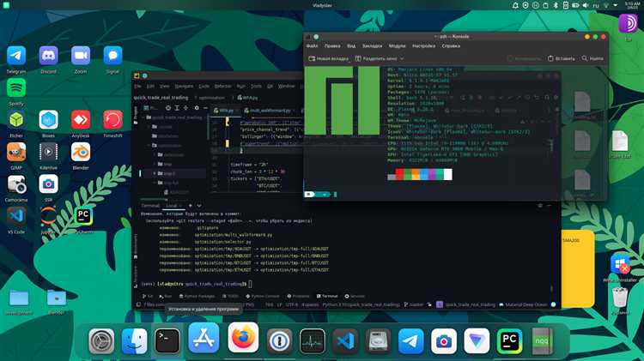This screenshot has width=644, height=361.
Task: Launch Spotify from the desktop
Action: click(x=16, y=88)
